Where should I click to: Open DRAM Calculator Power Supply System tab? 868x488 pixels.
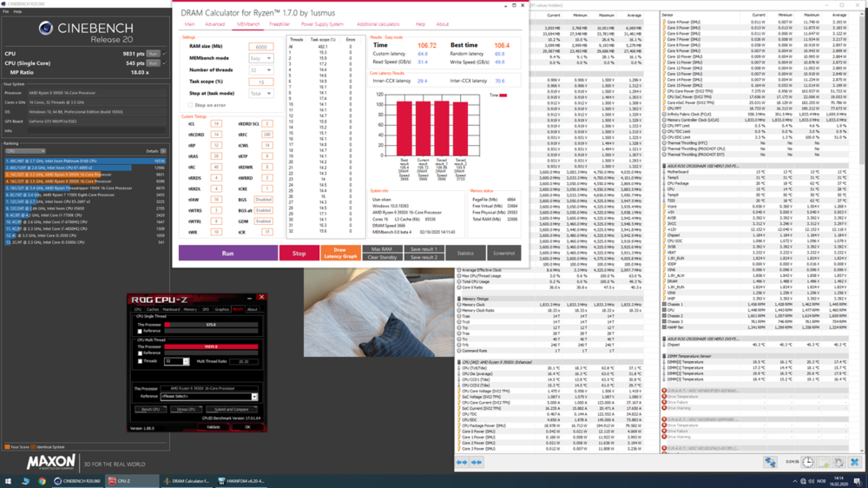tap(322, 24)
